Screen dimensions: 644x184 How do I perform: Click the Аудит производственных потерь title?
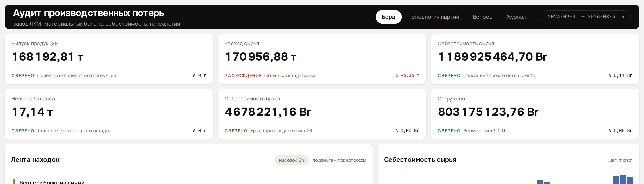[x=89, y=13]
